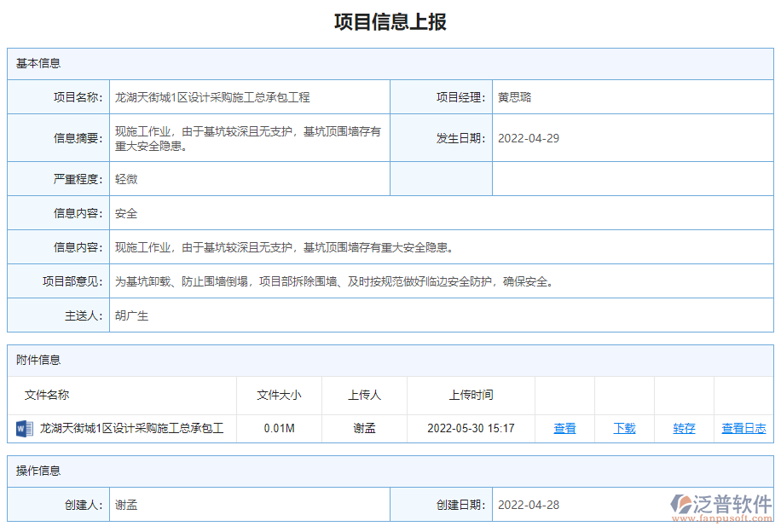Click the 上传人 column header

tap(364, 395)
